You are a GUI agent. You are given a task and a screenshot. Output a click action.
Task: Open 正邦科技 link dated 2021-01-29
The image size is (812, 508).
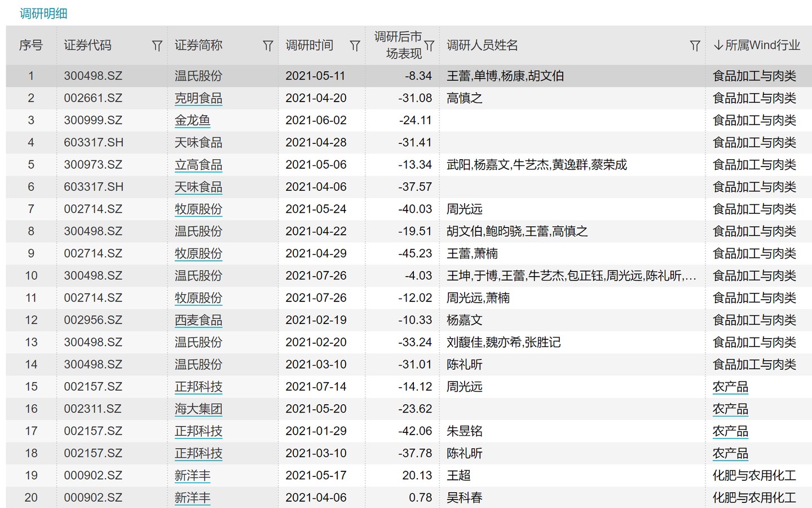(198, 431)
